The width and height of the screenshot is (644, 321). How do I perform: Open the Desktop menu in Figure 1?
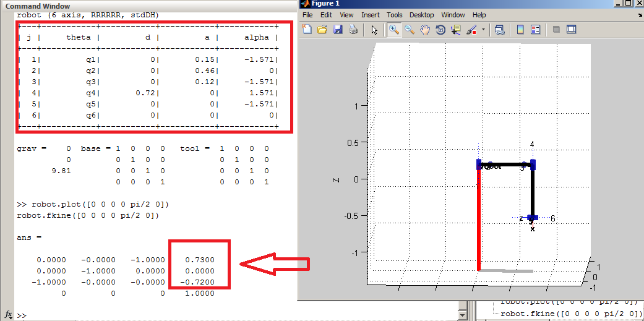coord(422,15)
